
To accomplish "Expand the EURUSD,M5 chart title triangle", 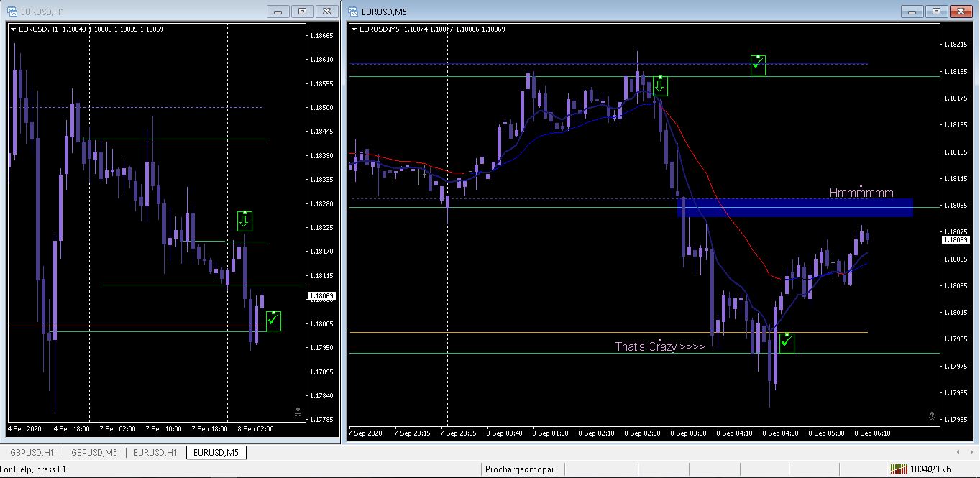I will (x=354, y=29).
